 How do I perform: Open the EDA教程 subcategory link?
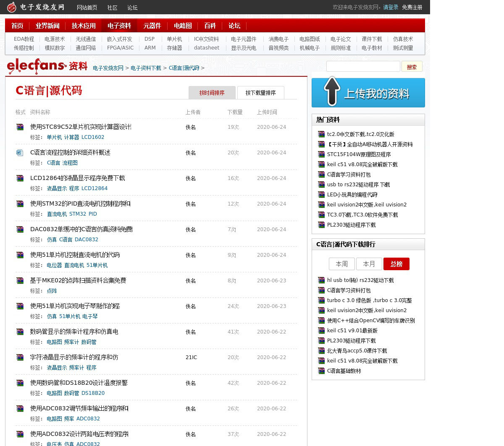[x=24, y=39]
